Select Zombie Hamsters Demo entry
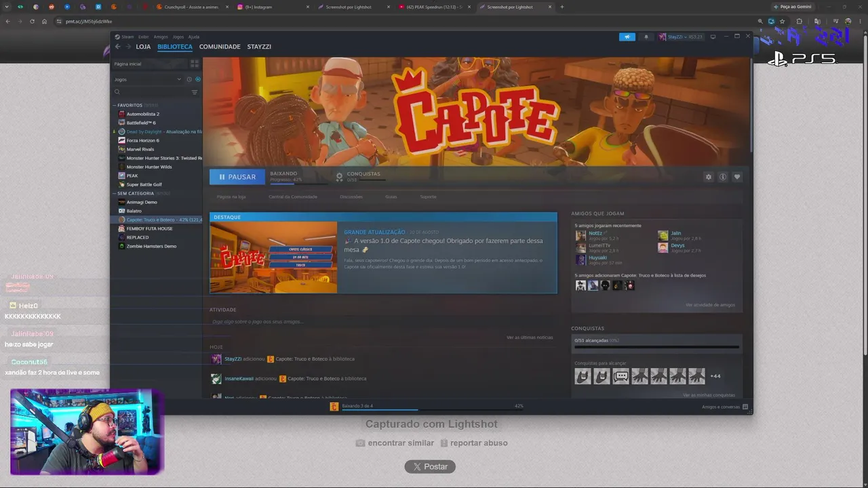 click(x=151, y=246)
